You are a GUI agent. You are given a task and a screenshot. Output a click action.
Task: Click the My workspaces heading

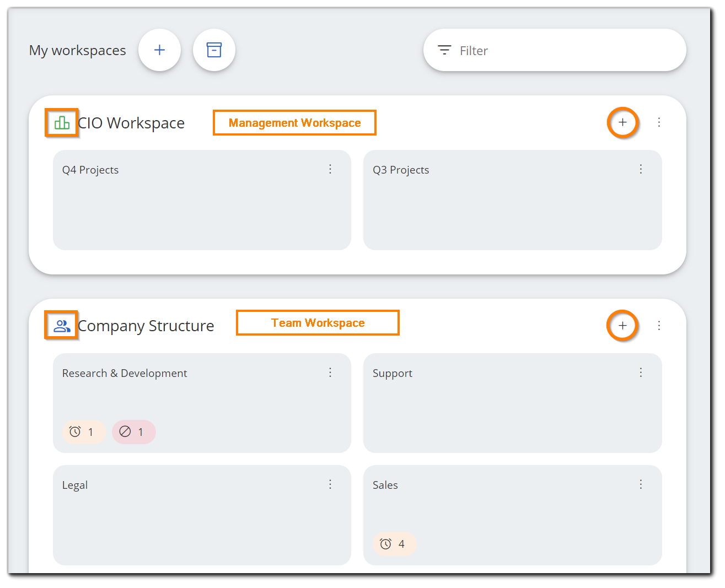[x=77, y=51]
